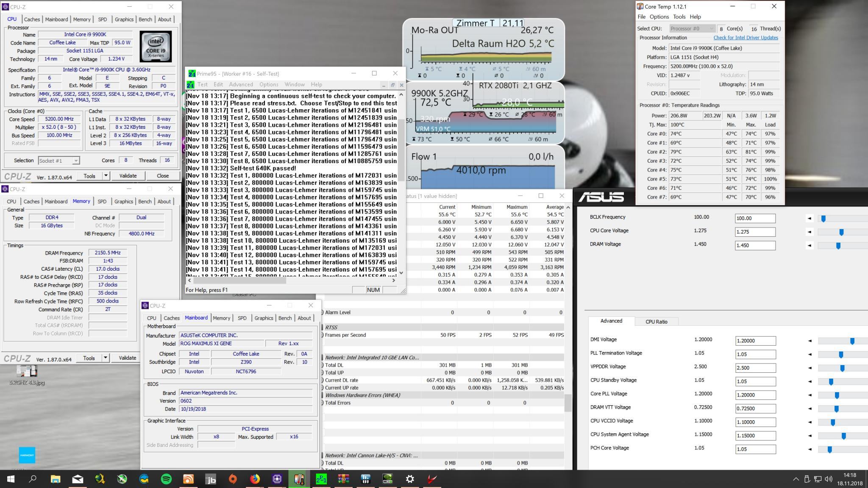
Task: Open Prime95 Advanced menu
Action: tap(241, 85)
